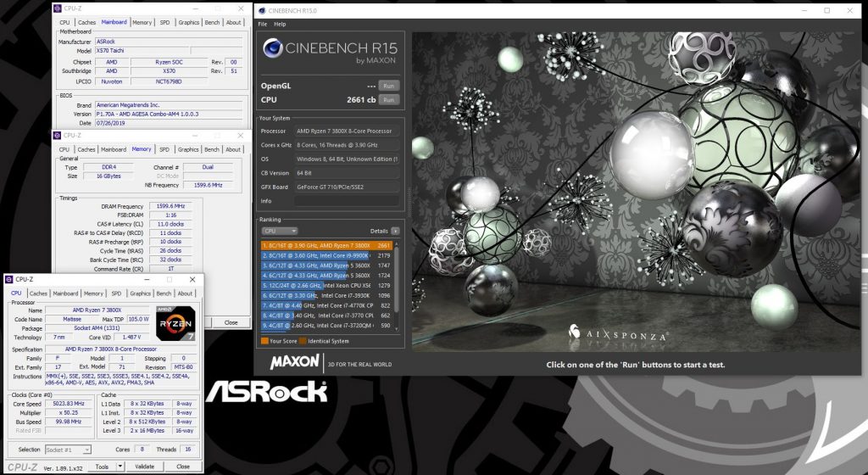Click the CPU-Z icon in the front CPU window title bar
The width and height of the screenshot is (868, 475).
9,279
